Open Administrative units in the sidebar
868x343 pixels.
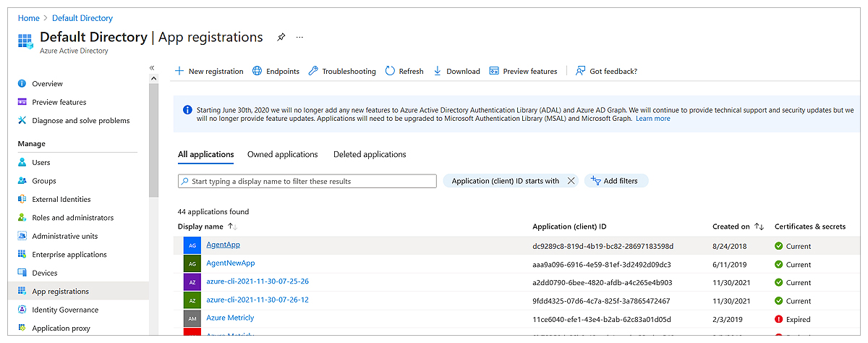[65, 237]
